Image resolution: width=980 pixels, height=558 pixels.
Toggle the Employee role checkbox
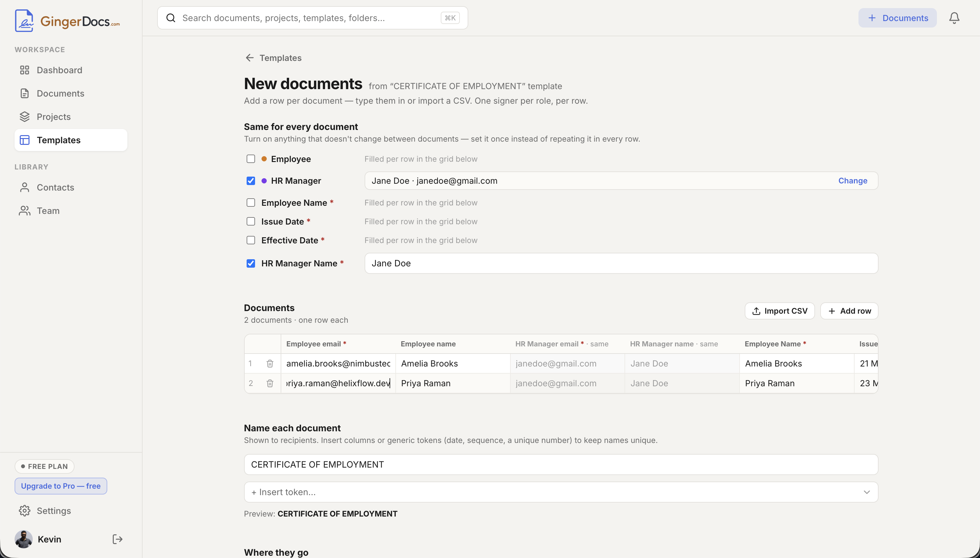251,159
